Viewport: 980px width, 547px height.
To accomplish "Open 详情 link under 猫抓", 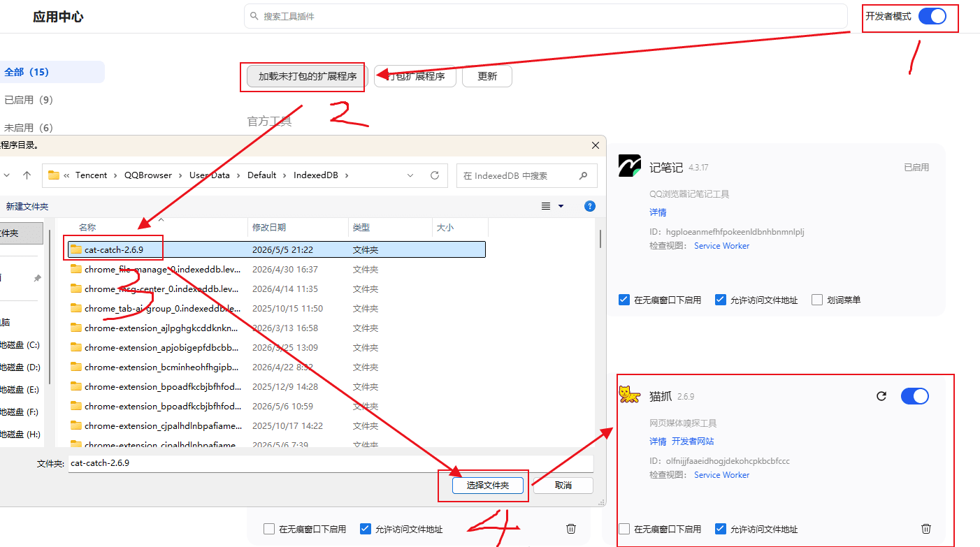I will click(658, 442).
